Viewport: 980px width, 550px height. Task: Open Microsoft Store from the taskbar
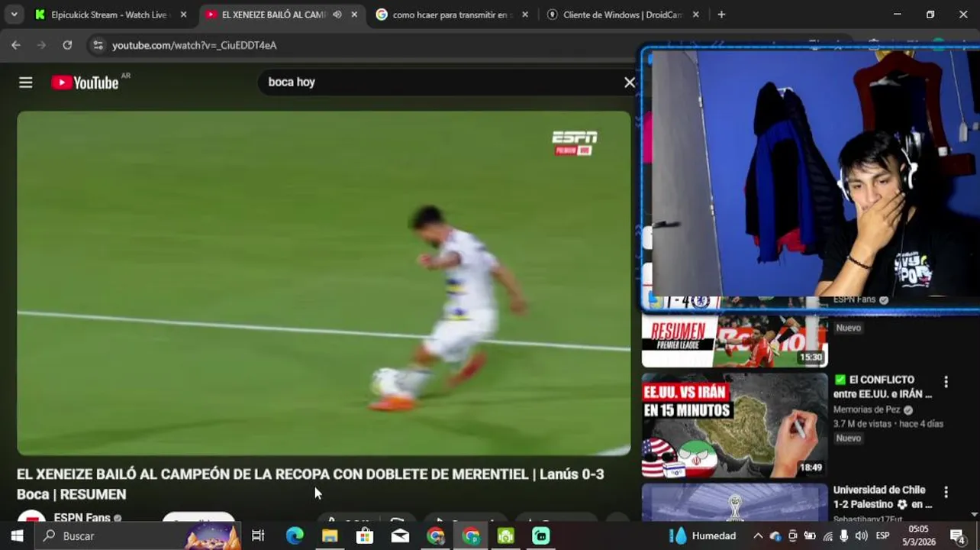[365, 536]
